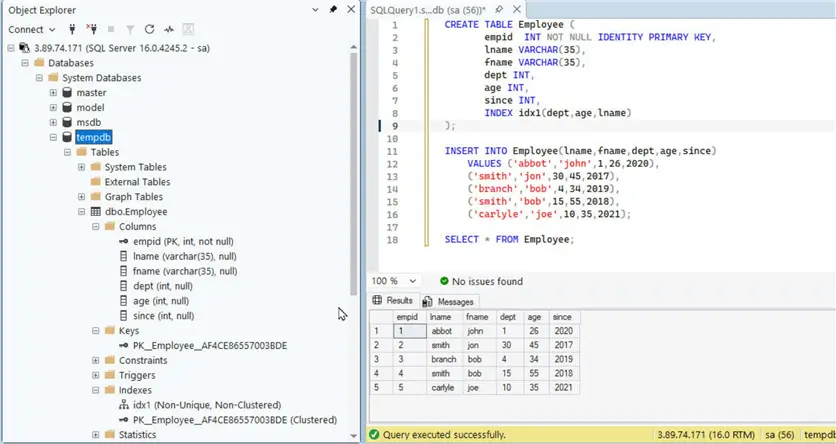The image size is (836, 444).
Task: Click the grayed-out last toolbar icon in Object Explorer
Action: coord(188,29)
